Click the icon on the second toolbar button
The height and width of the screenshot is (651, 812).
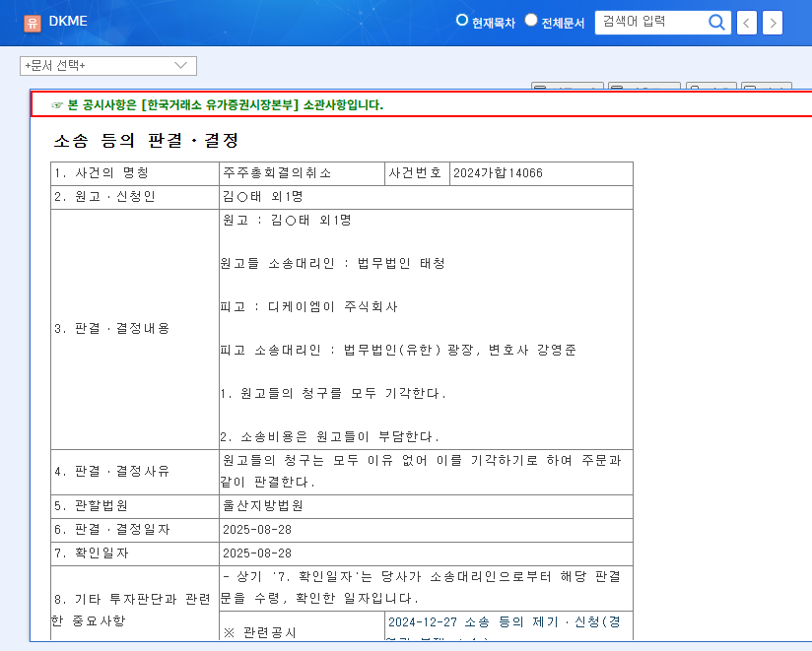pos(618,88)
